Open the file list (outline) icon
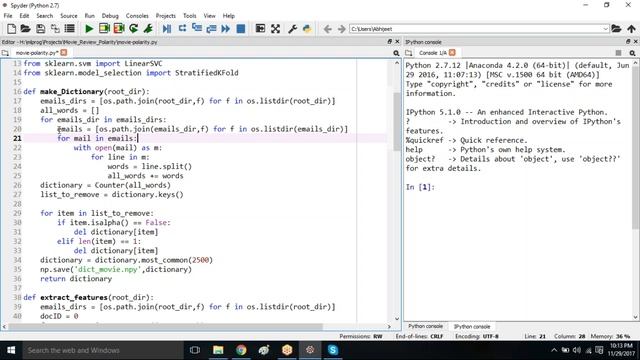Screen dimensions: 640x360 (x=70, y=29)
